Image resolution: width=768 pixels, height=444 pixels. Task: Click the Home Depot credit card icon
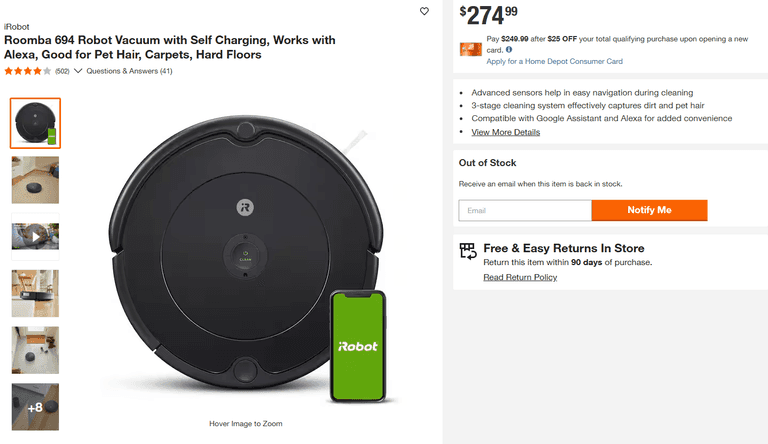click(471, 49)
